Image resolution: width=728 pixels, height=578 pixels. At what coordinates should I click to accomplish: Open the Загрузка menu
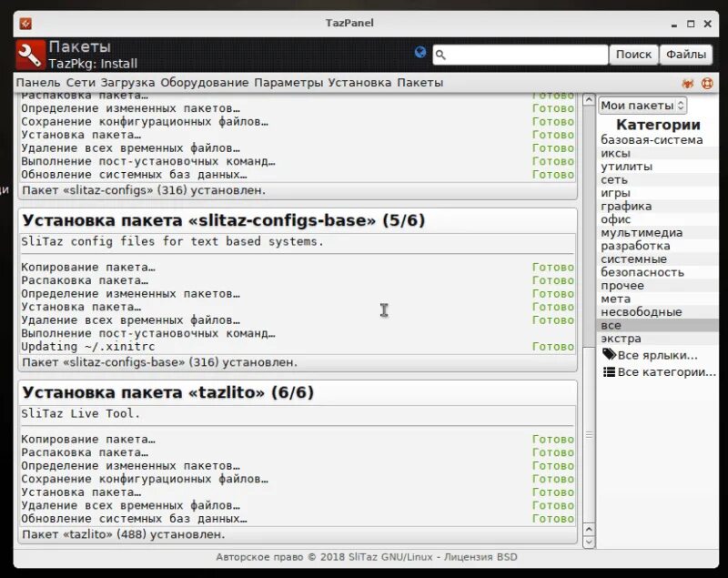pyautogui.click(x=127, y=83)
